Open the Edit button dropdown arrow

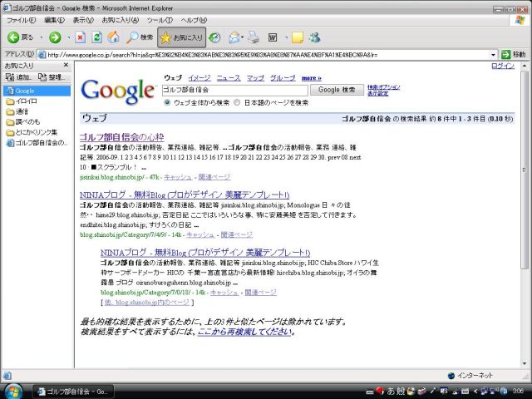pyautogui.click(x=286, y=37)
